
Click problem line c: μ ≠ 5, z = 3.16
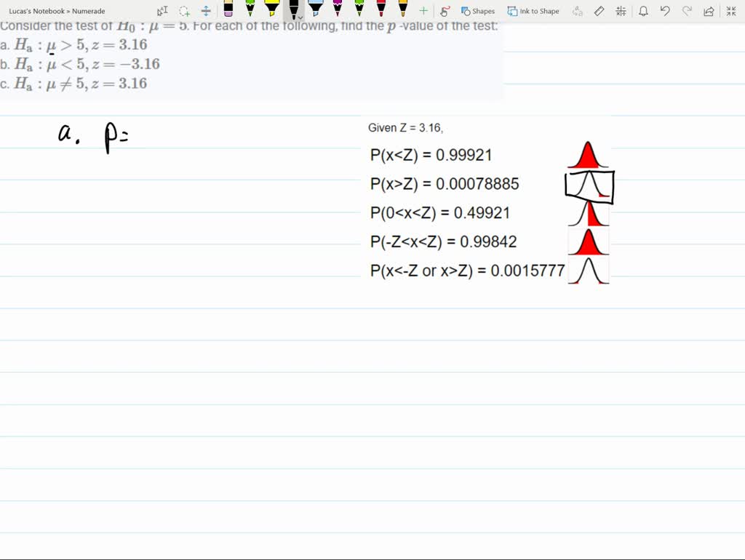point(73,84)
